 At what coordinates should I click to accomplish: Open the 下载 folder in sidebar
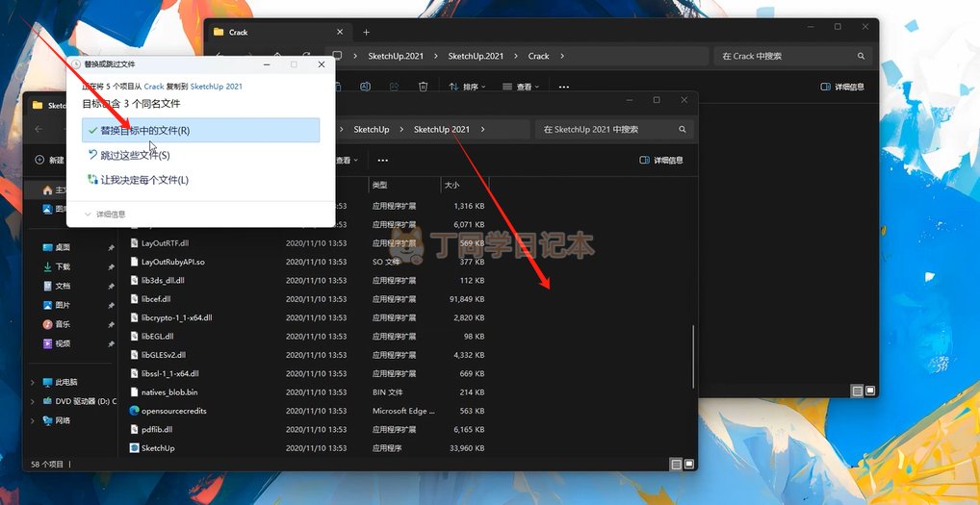pyautogui.click(x=63, y=266)
